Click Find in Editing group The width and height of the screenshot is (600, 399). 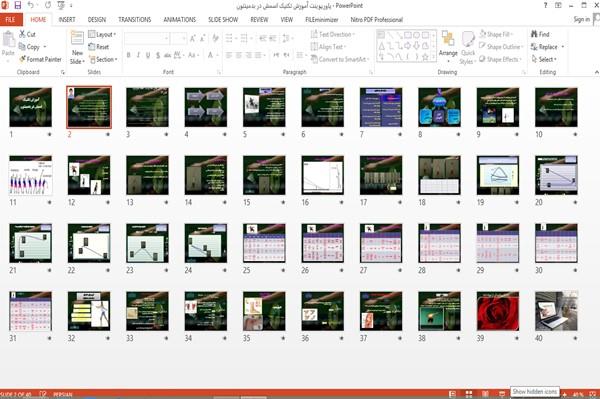(x=540, y=34)
